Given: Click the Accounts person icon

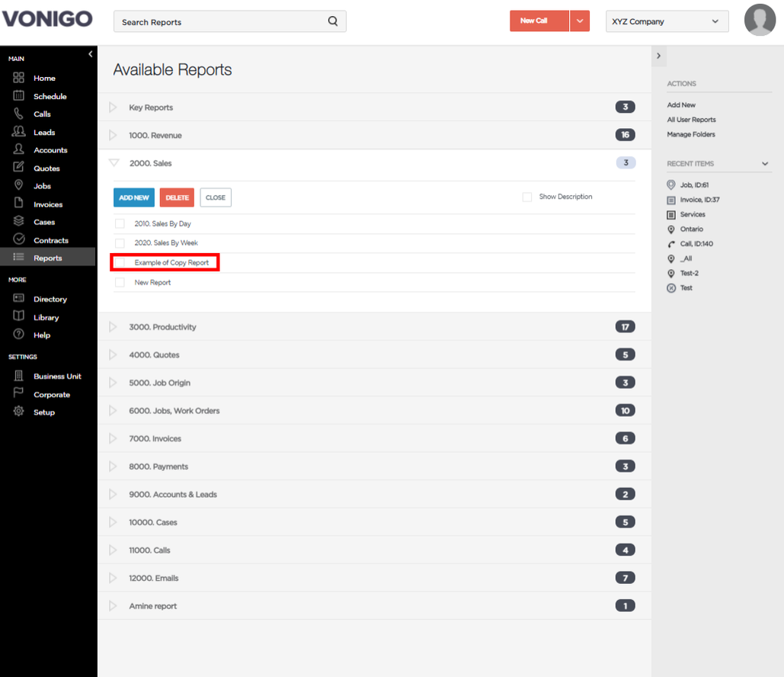Looking at the screenshot, I should pyautogui.click(x=18, y=149).
